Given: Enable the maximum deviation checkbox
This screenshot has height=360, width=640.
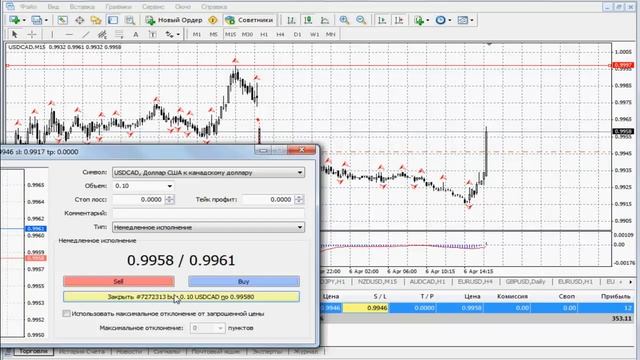Looking at the screenshot, I should pos(66,313).
